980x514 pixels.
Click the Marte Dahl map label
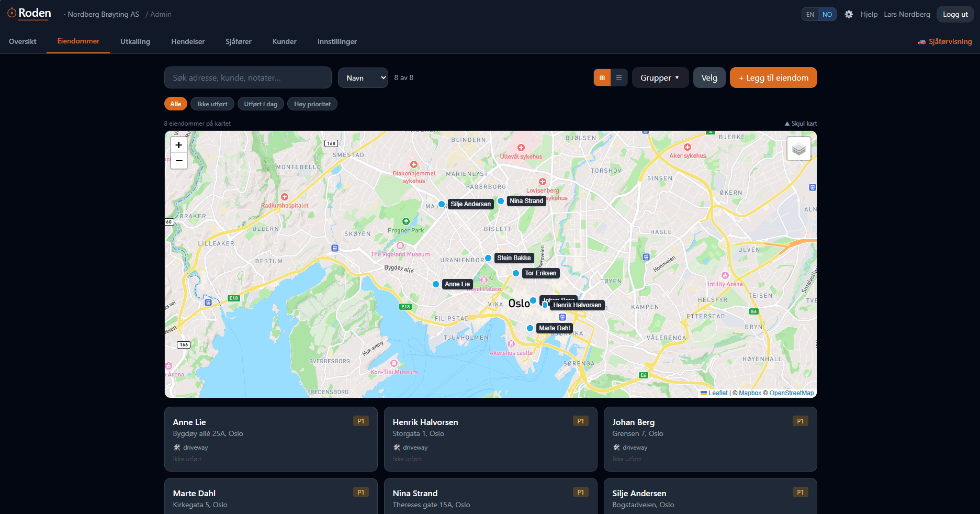tap(555, 328)
